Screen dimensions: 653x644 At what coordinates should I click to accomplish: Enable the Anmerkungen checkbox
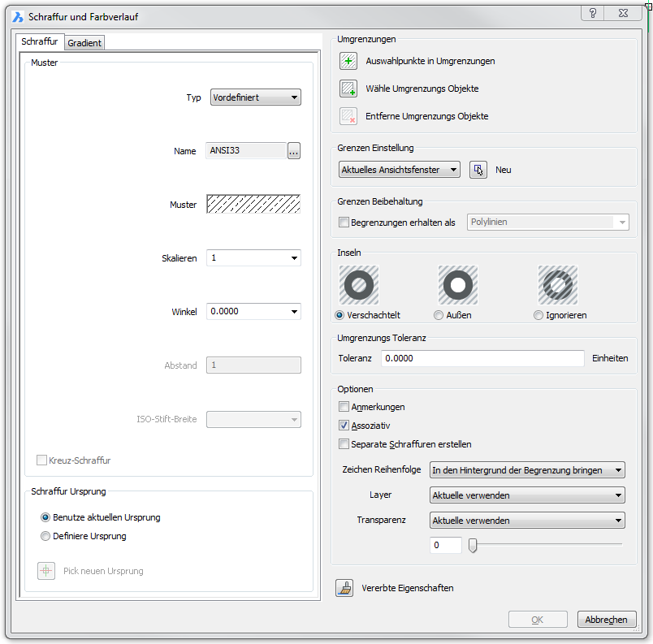tap(344, 407)
